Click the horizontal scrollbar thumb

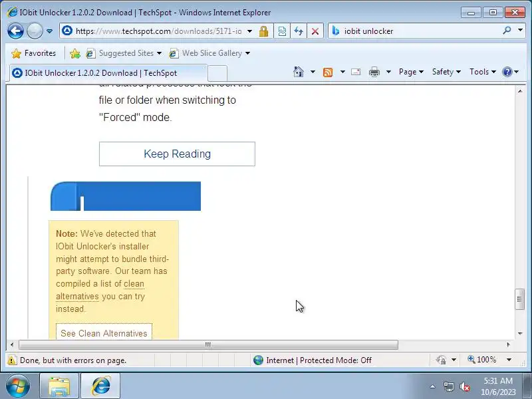(208, 344)
